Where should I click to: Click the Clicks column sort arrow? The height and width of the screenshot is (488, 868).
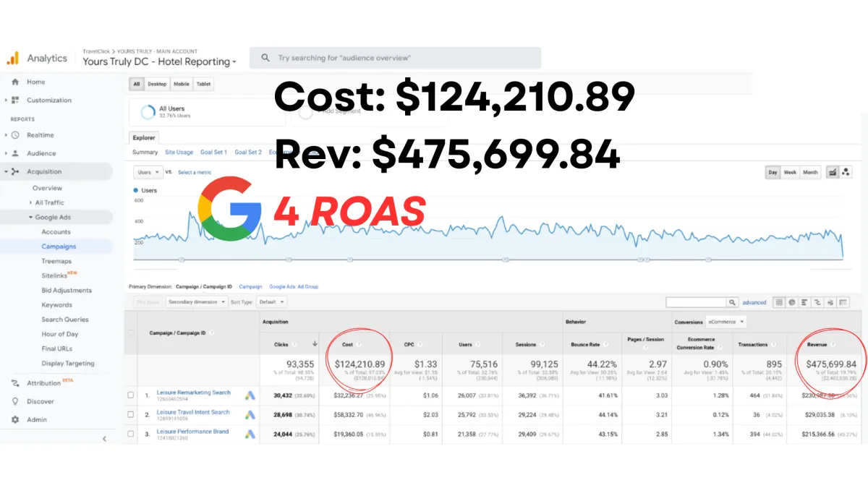pyautogui.click(x=315, y=344)
